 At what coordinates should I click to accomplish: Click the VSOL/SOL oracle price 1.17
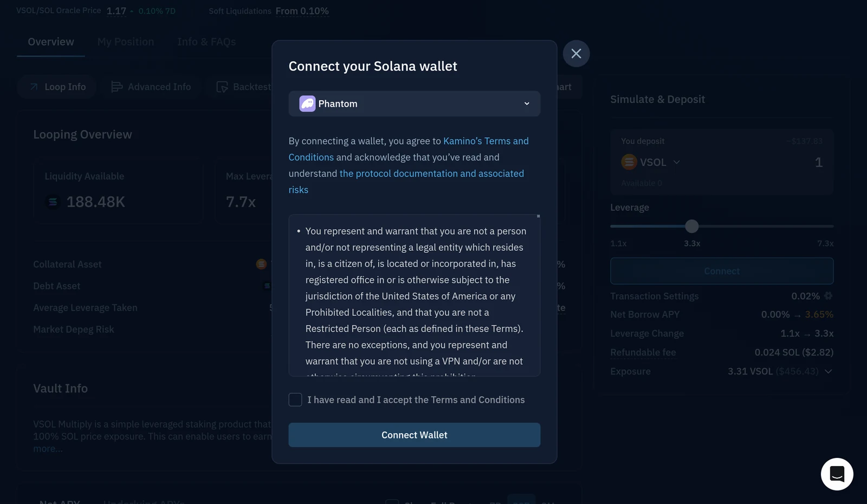(117, 11)
